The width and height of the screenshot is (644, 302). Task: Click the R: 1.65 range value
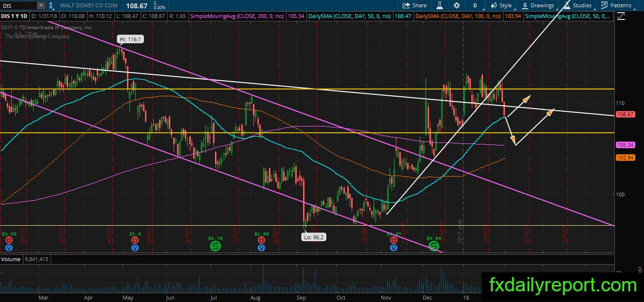pyautogui.click(x=178, y=17)
